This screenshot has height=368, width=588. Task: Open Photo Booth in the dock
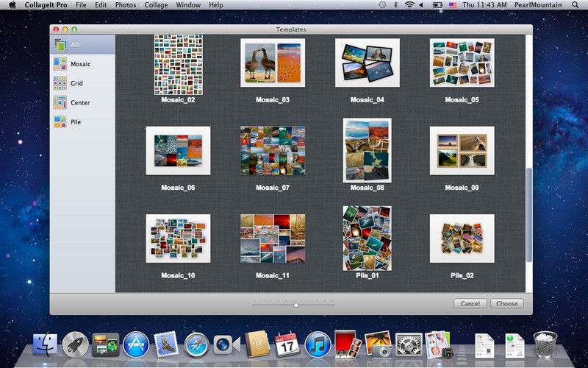[348, 344]
